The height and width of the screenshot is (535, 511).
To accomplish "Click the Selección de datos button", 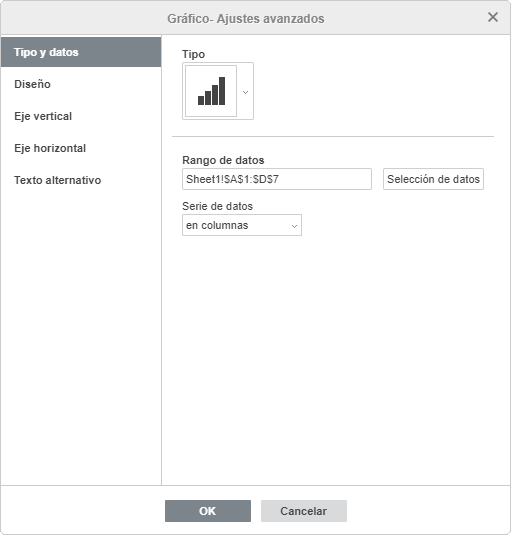I will pyautogui.click(x=433, y=179).
